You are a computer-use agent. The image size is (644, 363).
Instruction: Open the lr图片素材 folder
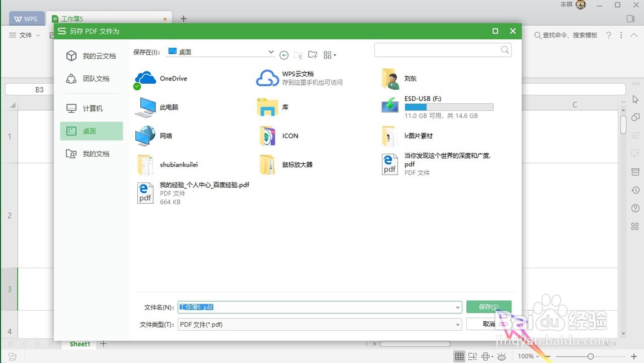407,136
